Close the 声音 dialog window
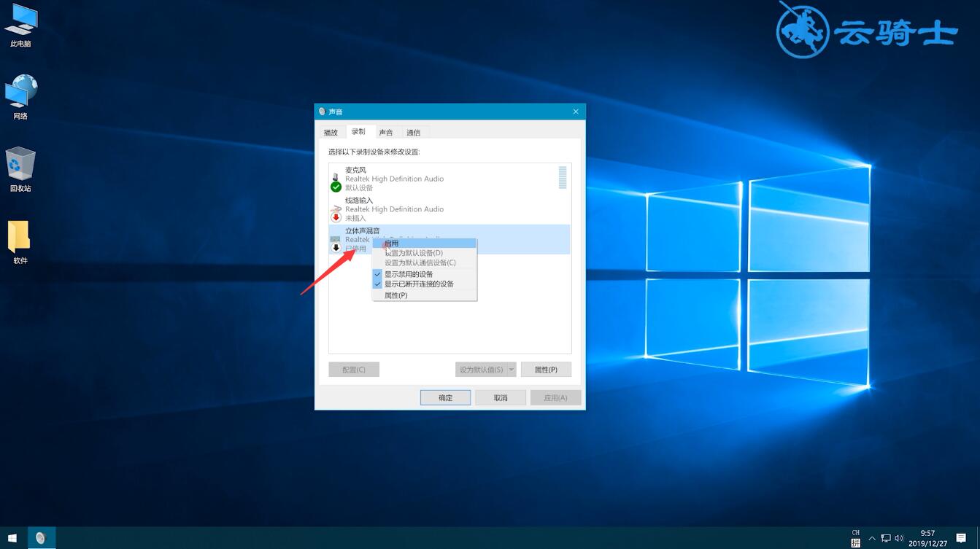Image resolution: width=980 pixels, height=549 pixels. [576, 112]
